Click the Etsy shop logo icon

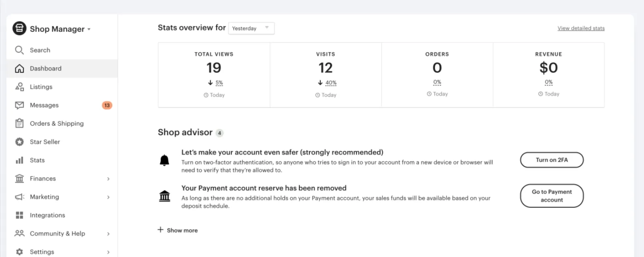pos(19,29)
